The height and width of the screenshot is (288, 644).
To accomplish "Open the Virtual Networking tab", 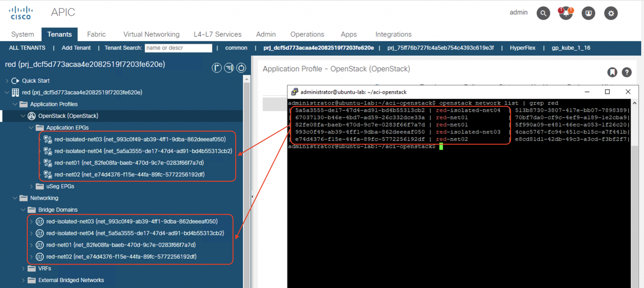I will click(151, 34).
